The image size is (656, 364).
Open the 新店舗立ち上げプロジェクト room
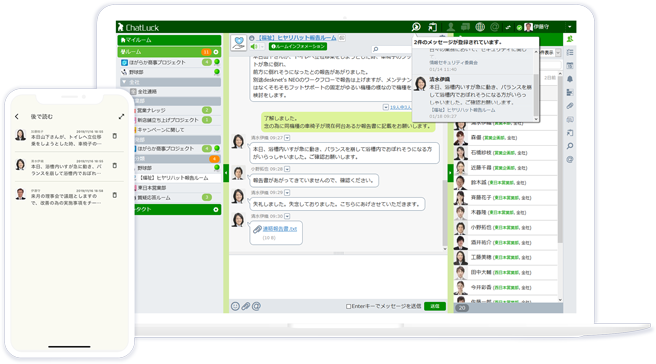pos(168,120)
